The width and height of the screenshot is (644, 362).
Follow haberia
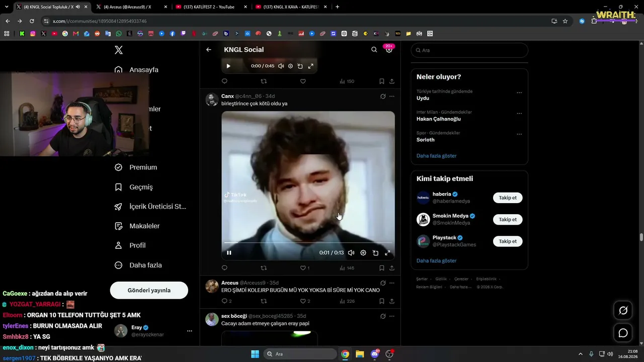pyautogui.click(x=508, y=198)
